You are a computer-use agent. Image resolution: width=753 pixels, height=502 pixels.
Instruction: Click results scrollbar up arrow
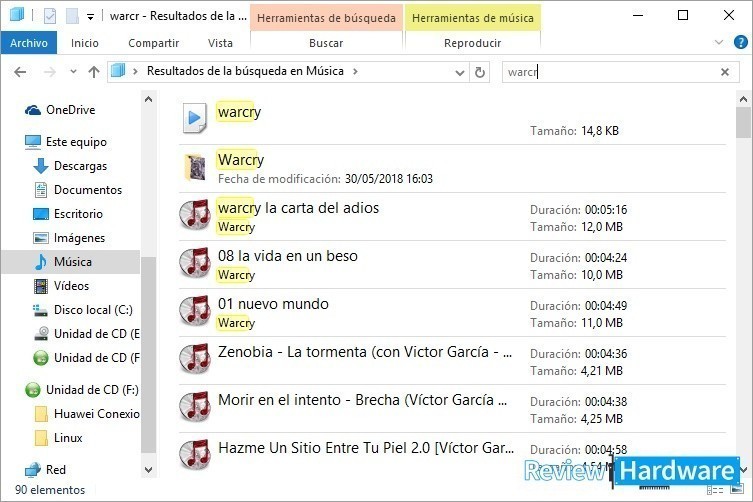pos(743,99)
